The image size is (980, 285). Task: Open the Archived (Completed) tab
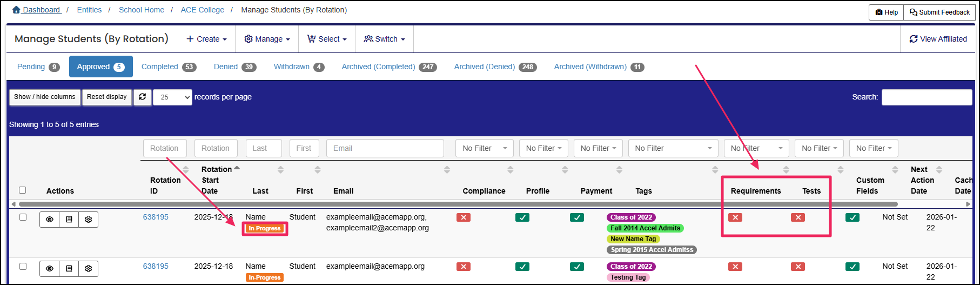(389, 67)
